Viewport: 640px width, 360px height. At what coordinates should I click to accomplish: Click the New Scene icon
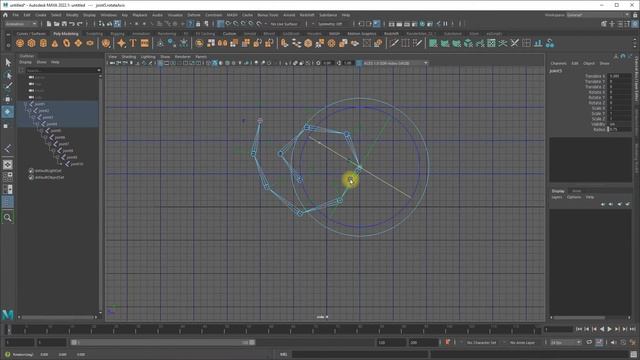(x=49, y=24)
